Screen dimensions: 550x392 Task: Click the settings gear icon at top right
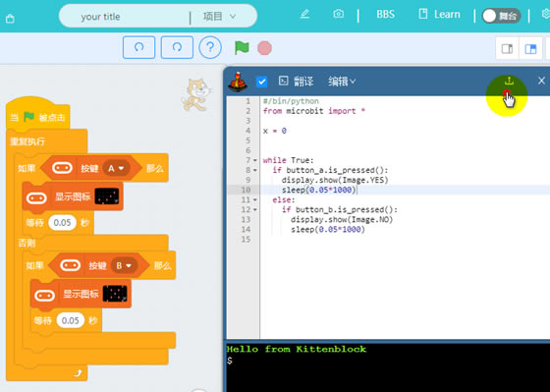pyautogui.click(x=545, y=14)
